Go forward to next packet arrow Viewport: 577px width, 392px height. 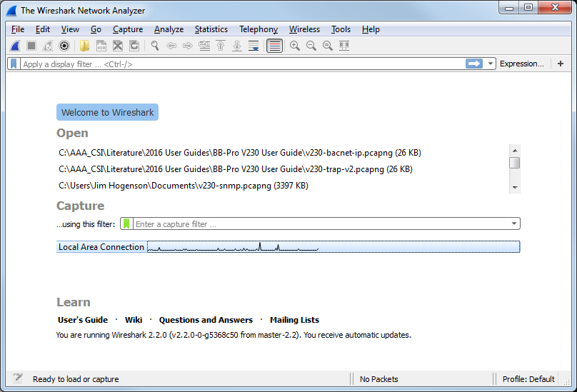pyautogui.click(x=188, y=46)
